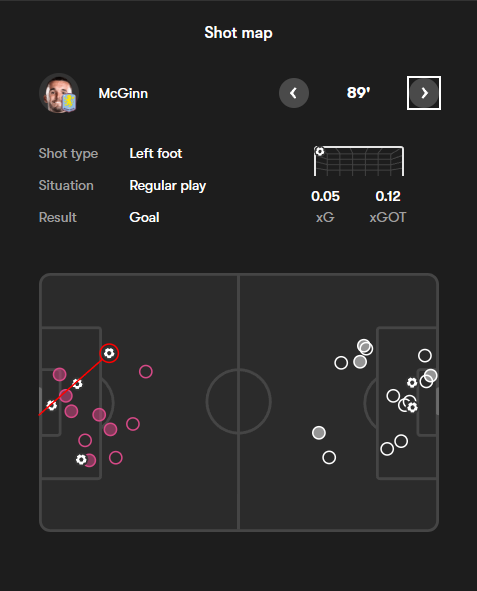Select the filled pink shot near left six-yard box
The image size is (477, 591).
click(x=60, y=374)
